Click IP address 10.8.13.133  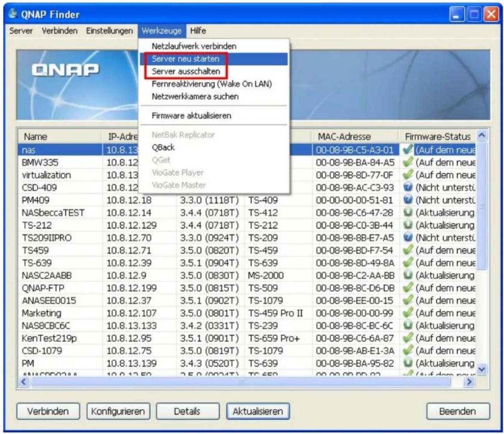131,325
